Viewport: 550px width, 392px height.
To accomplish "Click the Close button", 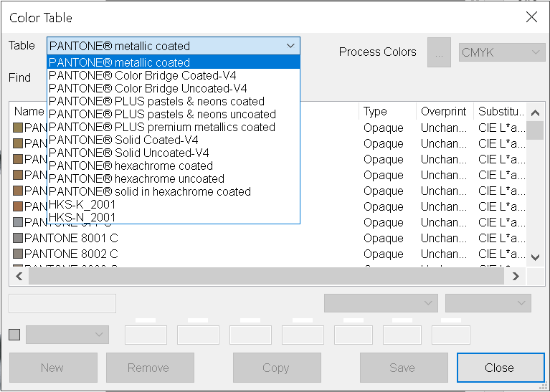I will click(x=501, y=368).
